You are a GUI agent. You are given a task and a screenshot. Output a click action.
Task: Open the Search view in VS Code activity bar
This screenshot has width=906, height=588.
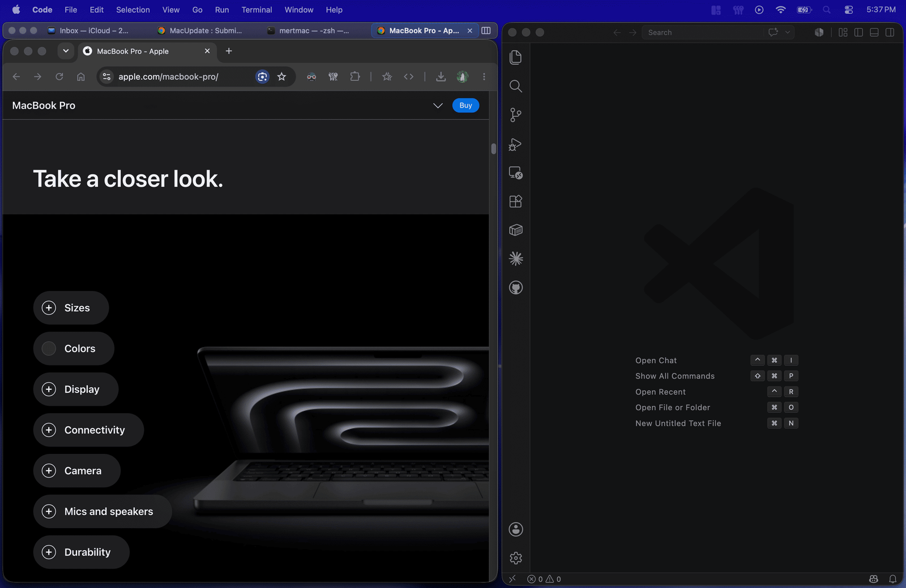pos(515,86)
